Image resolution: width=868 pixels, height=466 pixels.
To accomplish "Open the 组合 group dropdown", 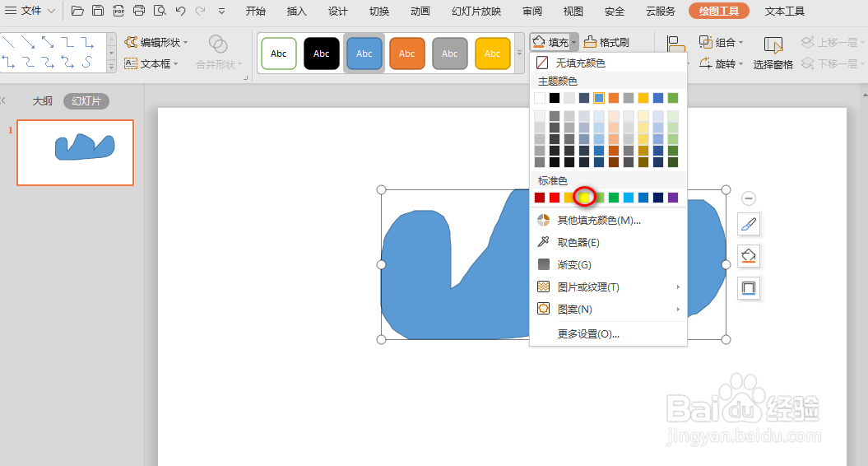I will pos(721,42).
